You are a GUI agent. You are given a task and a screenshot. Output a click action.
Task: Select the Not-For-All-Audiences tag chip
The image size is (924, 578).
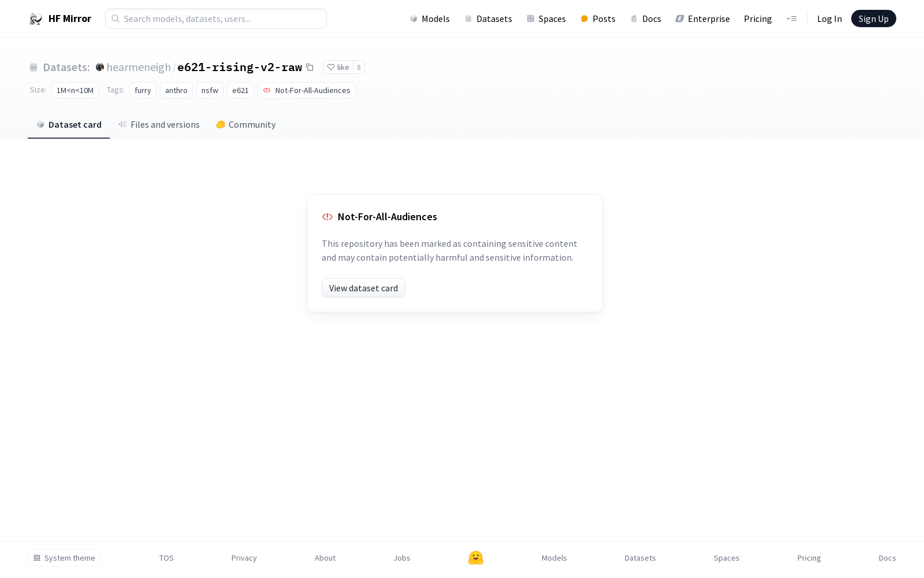coord(307,90)
